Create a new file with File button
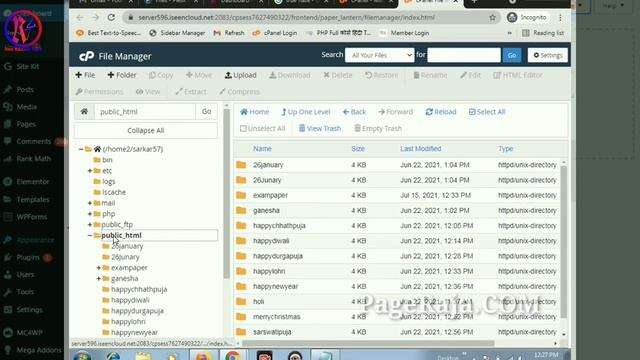 pyautogui.click(x=85, y=75)
